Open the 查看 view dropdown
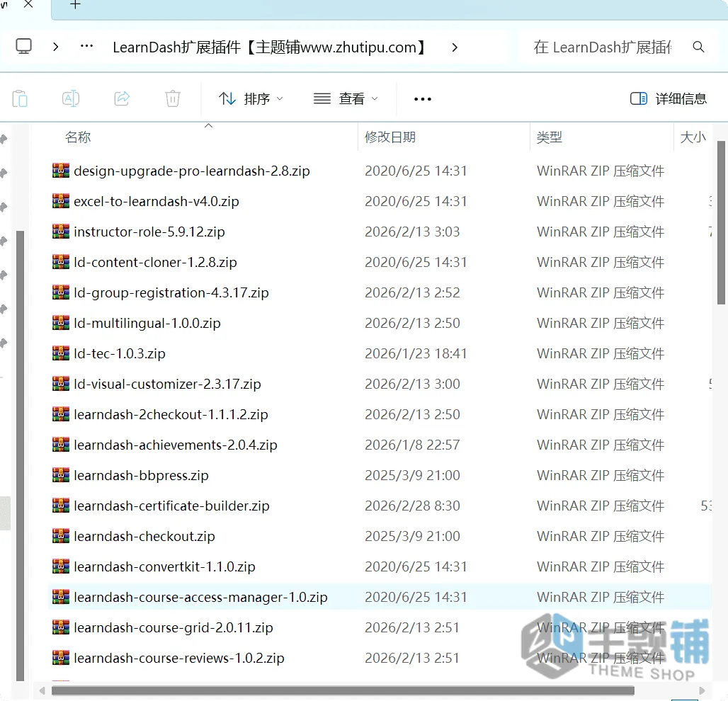 346,98
